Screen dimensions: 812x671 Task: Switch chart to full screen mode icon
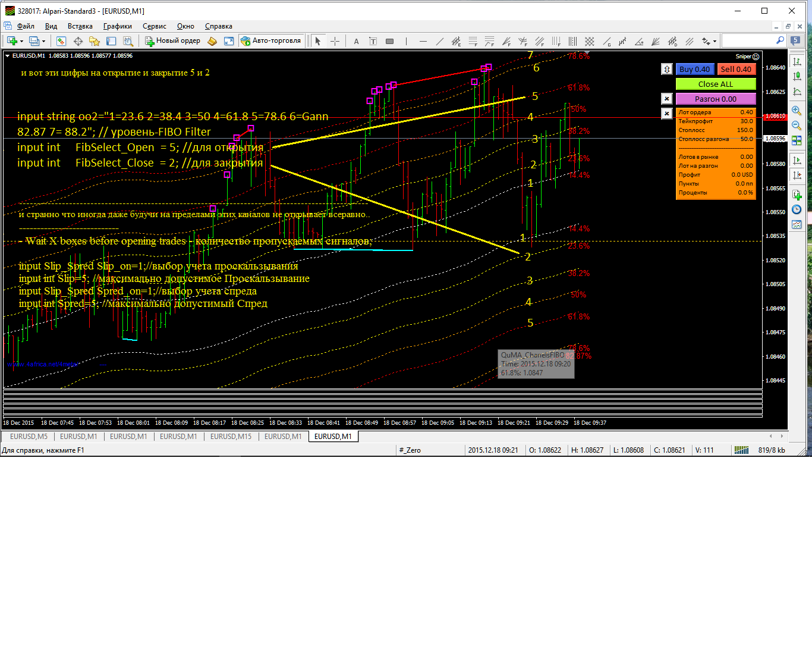pos(229,41)
